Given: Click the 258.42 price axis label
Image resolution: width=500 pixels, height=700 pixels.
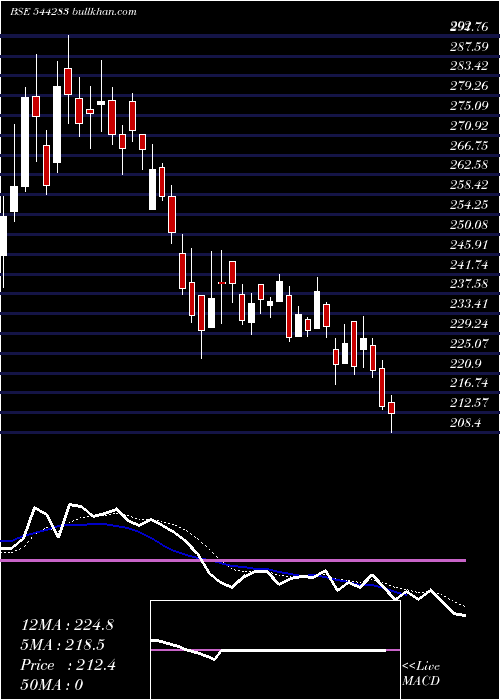Looking at the screenshot, I should (x=469, y=185).
